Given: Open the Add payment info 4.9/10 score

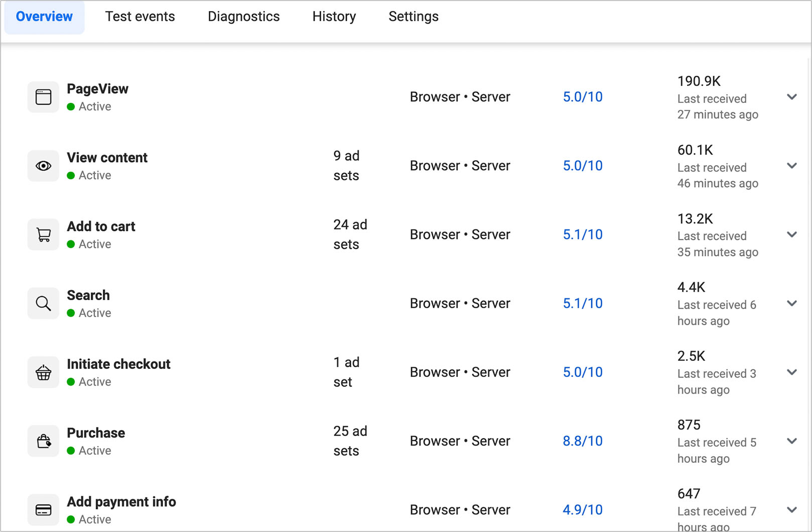Looking at the screenshot, I should (582, 510).
